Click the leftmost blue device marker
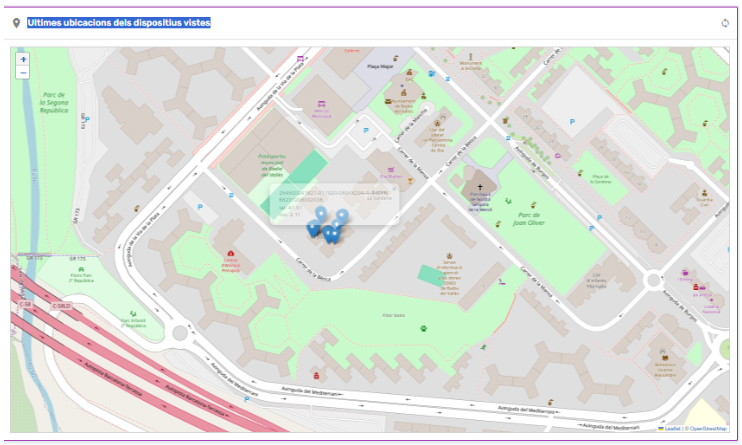The height and width of the screenshot is (445, 742). (313, 230)
